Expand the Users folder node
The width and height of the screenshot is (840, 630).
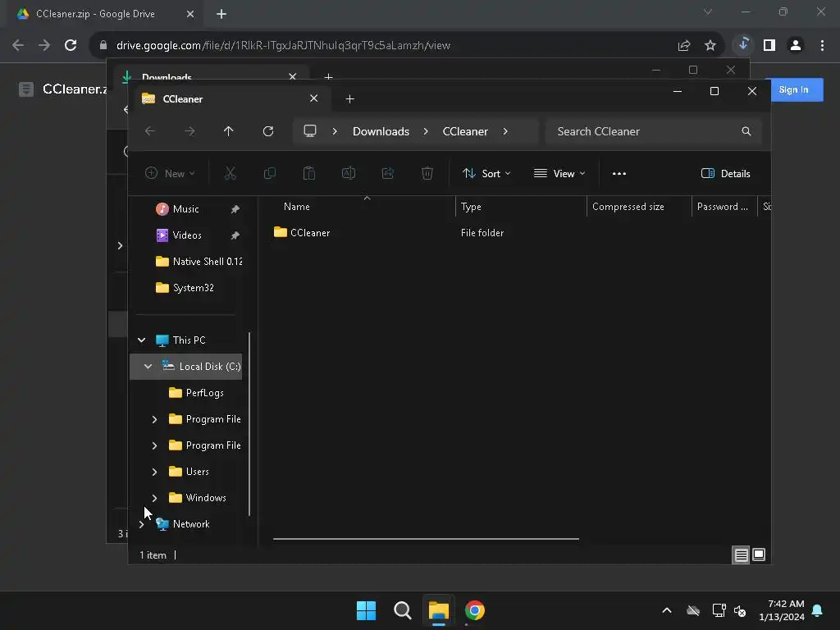click(x=154, y=472)
